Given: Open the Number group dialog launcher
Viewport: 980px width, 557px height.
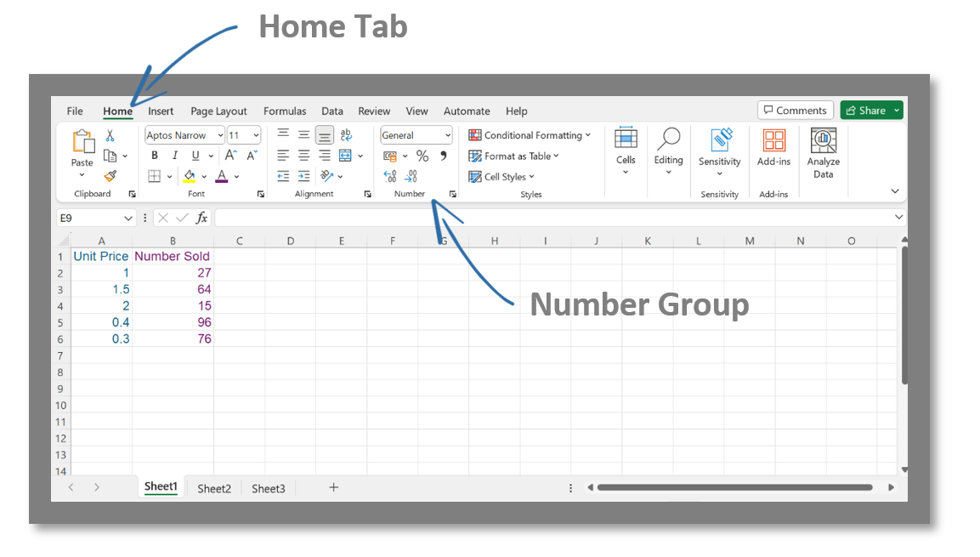Looking at the screenshot, I should 452,195.
